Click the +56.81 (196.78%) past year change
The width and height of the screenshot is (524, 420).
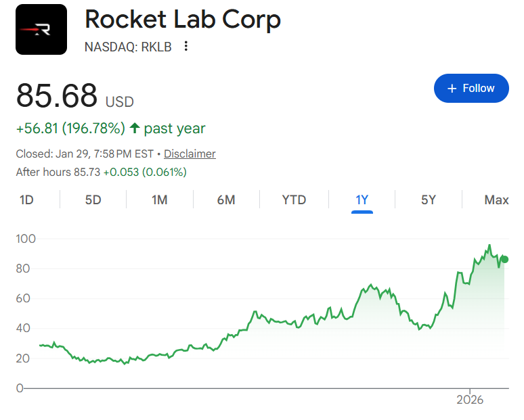[x=70, y=129]
